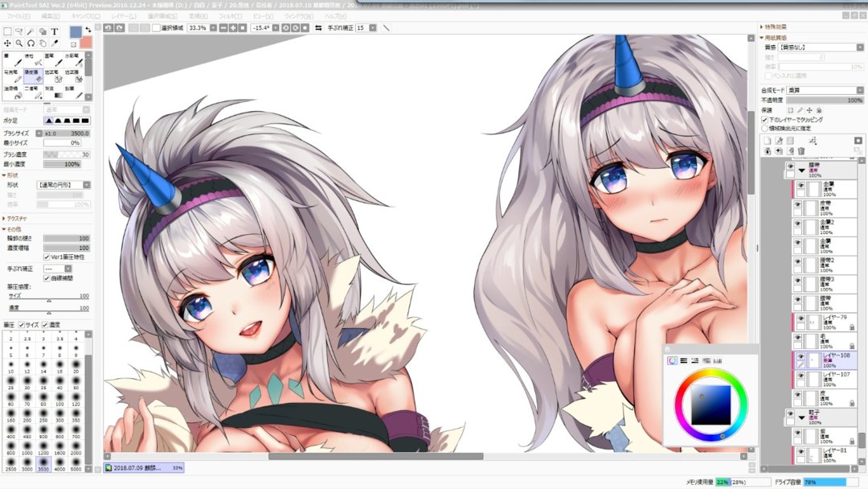Rotate canvas counterclockwise button
The height and width of the screenshot is (489, 868).
(x=285, y=27)
